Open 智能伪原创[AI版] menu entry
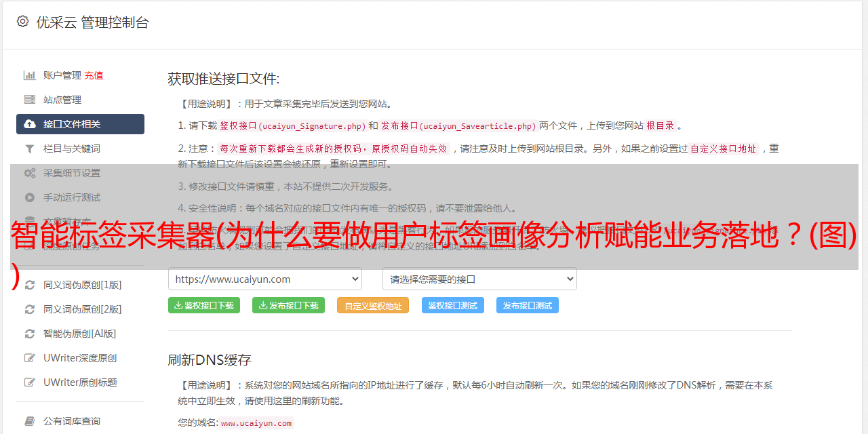Image resolution: width=868 pixels, height=434 pixels. (80, 334)
